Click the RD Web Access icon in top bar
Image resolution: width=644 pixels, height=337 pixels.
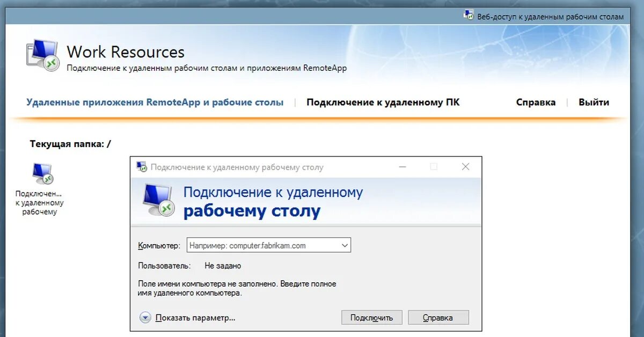point(469,15)
